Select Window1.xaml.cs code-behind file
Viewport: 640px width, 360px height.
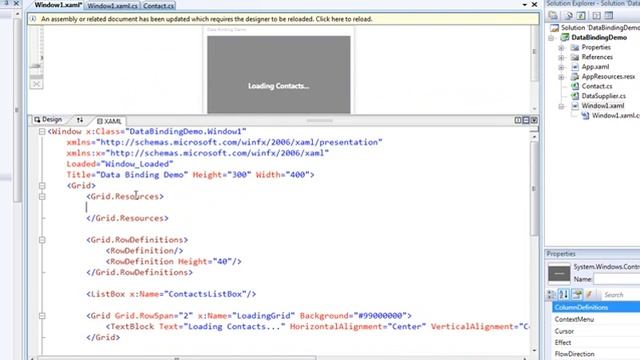point(616,116)
